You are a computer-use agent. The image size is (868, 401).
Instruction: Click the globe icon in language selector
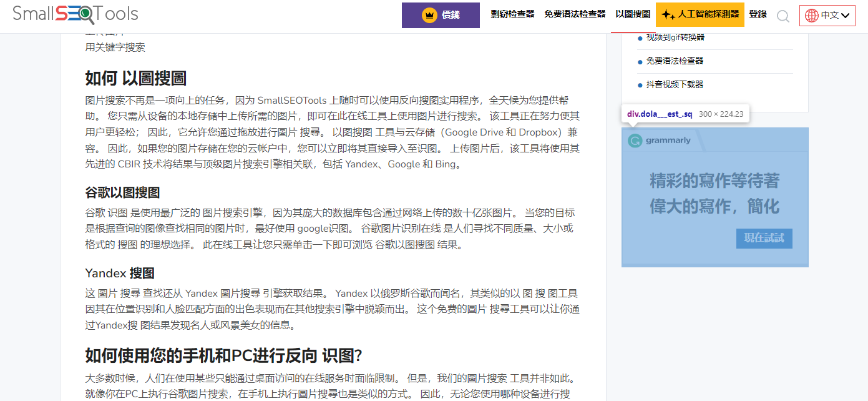tap(811, 16)
